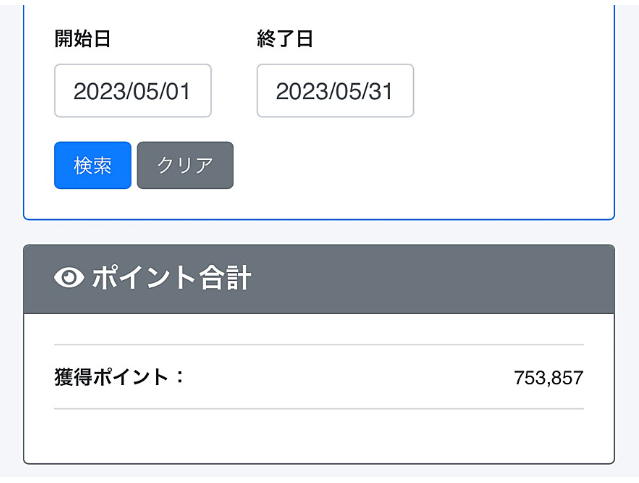The image size is (639, 483).
Task: Click the 検索 search button
Action: tap(93, 165)
